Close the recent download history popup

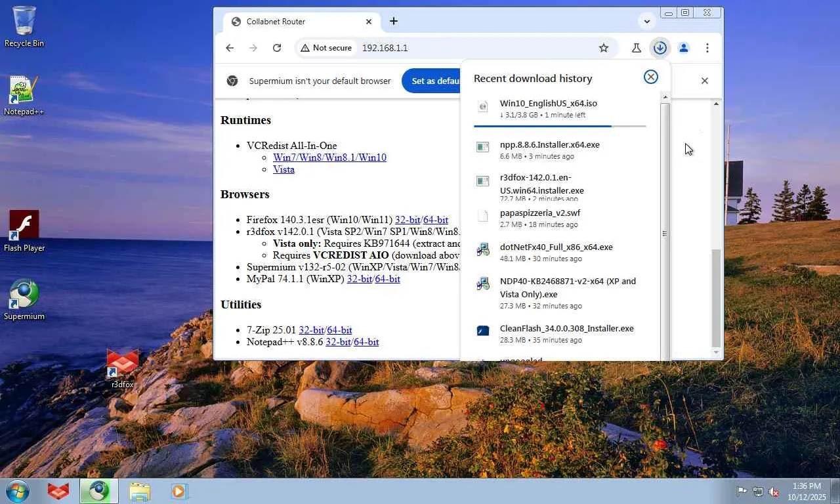[x=651, y=77]
